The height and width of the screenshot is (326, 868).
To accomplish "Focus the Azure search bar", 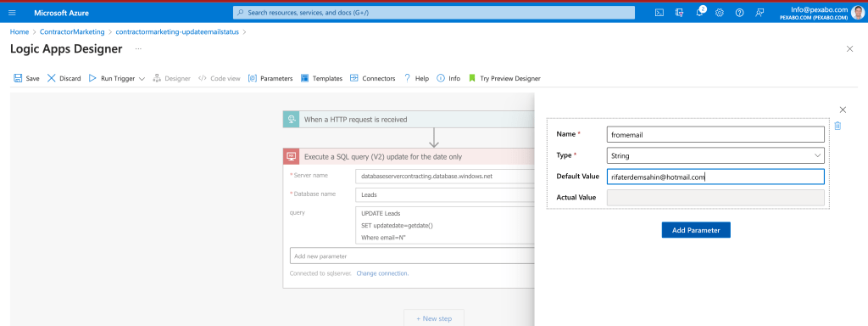I will (x=434, y=12).
